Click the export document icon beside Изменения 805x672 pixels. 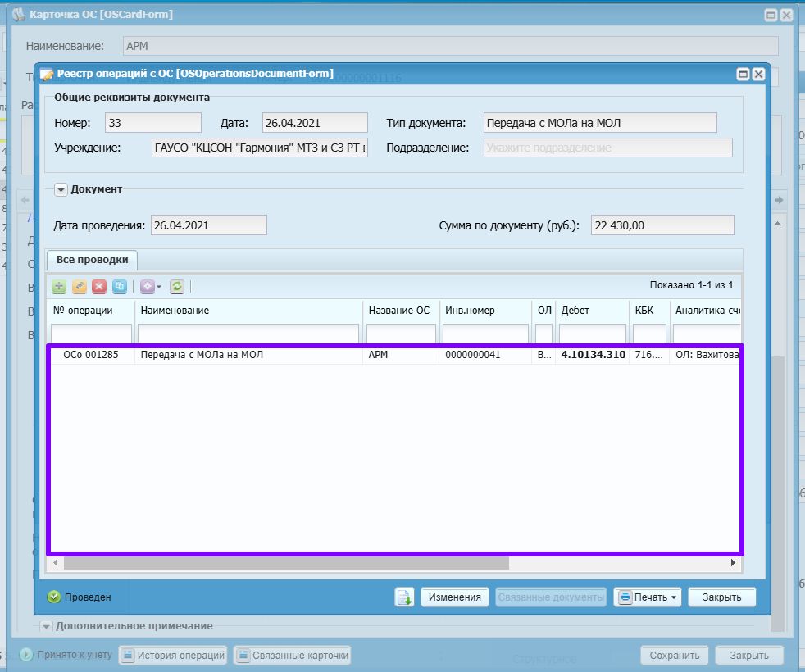click(405, 597)
